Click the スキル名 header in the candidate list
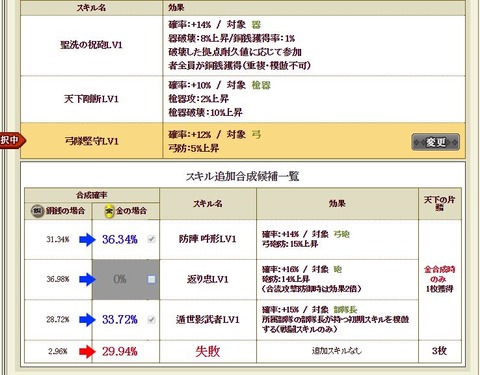This screenshot has width=480, height=375. [x=208, y=204]
